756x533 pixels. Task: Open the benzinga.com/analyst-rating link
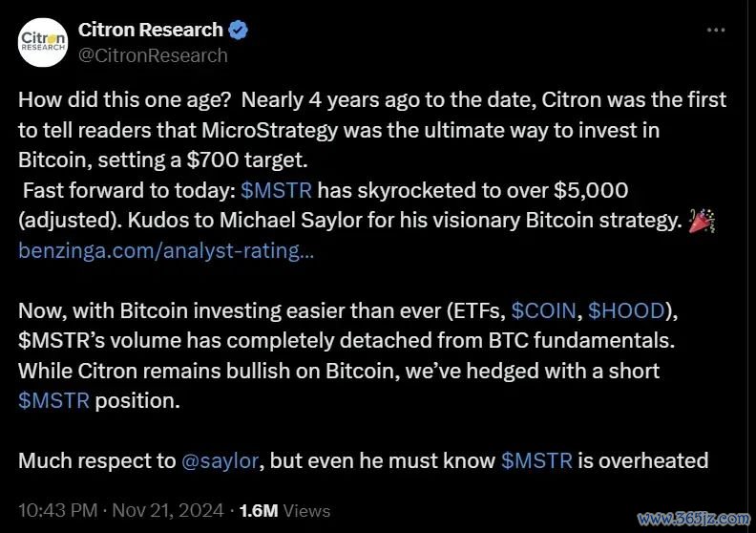pos(166,251)
